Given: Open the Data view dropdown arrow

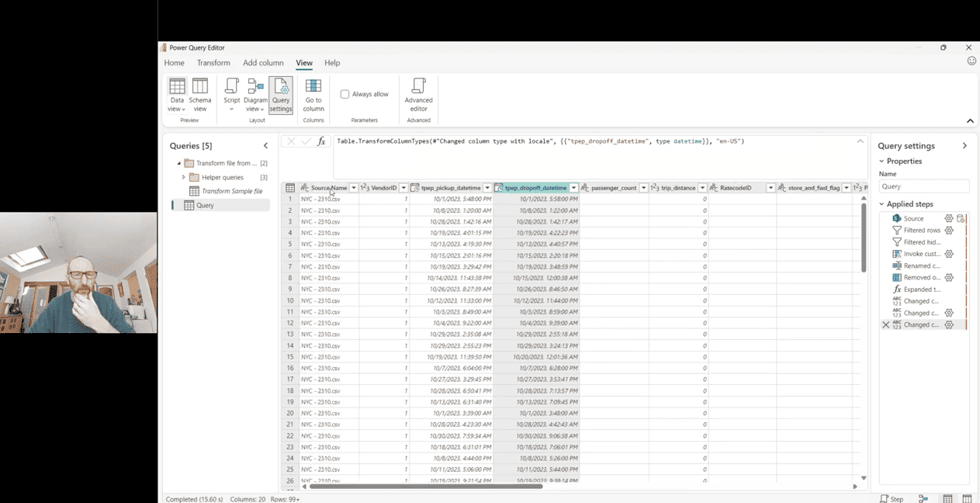Looking at the screenshot, I should [183, 109].
